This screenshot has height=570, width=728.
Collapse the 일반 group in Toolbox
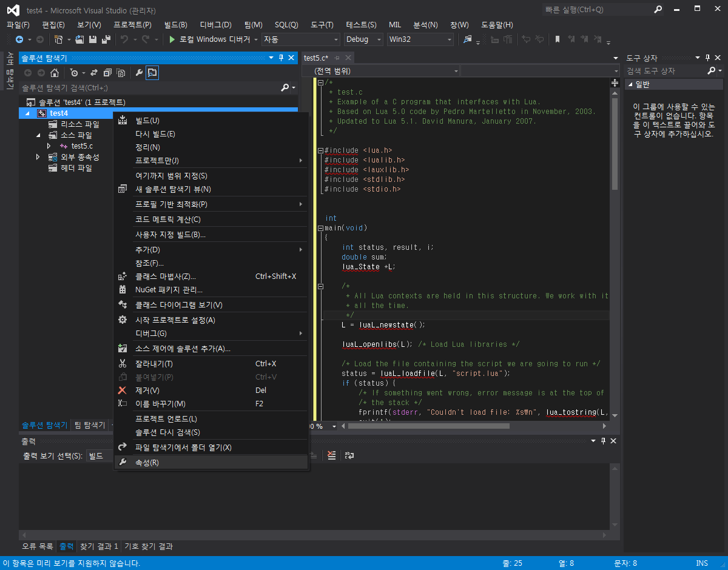(x=630, y=84)
